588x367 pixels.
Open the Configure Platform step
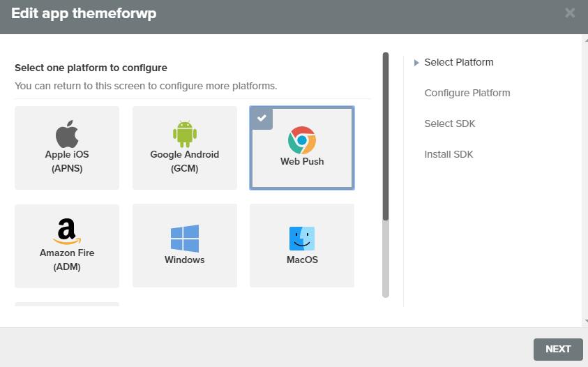coord(467,93)
